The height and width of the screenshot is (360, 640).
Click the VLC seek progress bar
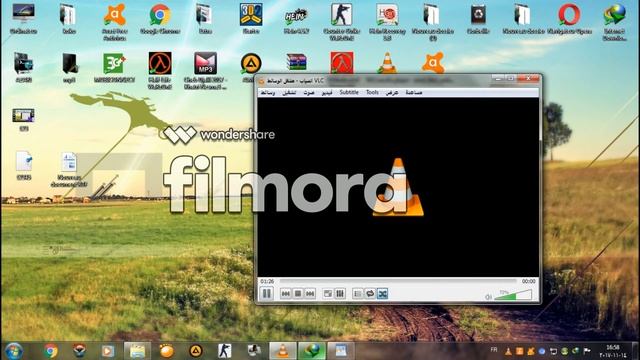[x=398, y=281]
